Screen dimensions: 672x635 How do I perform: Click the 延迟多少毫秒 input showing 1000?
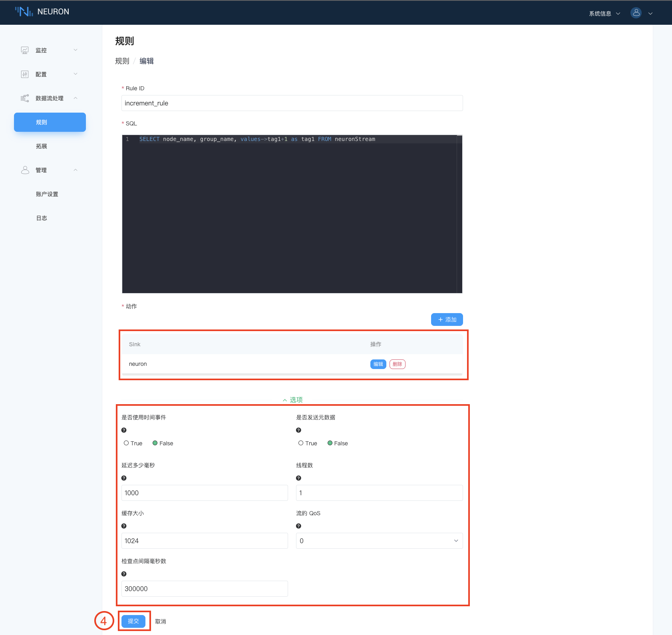(x=205, y=493)
